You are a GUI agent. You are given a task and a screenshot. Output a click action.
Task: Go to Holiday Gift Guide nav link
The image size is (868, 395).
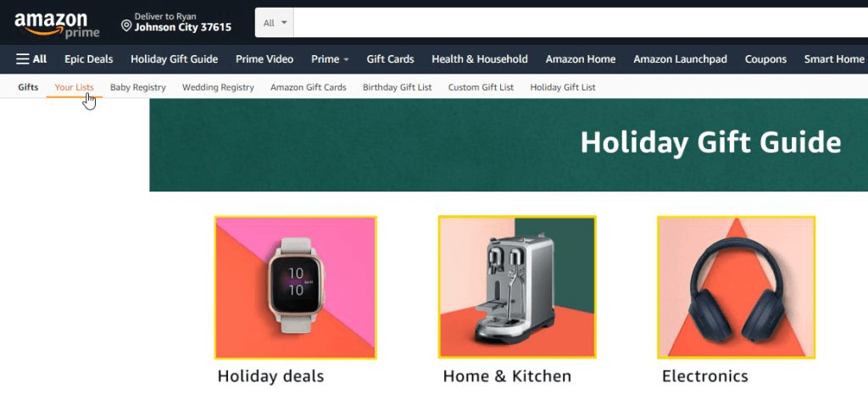(x=175, y=59)
